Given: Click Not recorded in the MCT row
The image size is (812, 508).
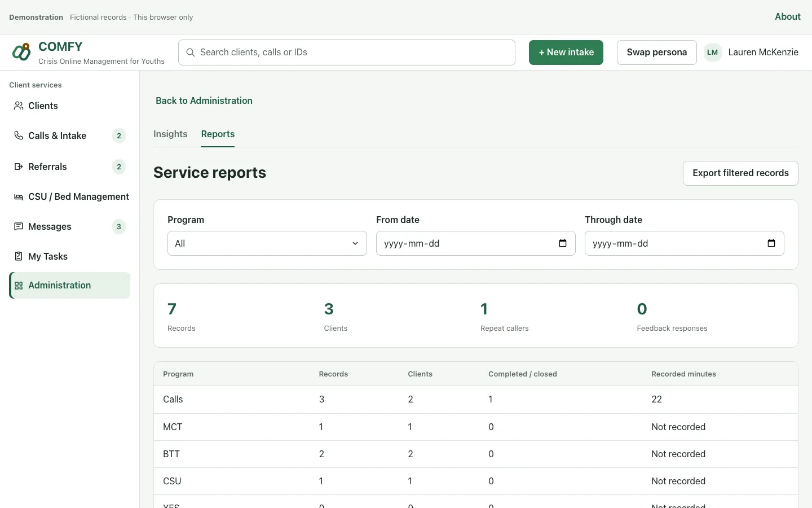Looking at the screenshot, I should point(678,427).
